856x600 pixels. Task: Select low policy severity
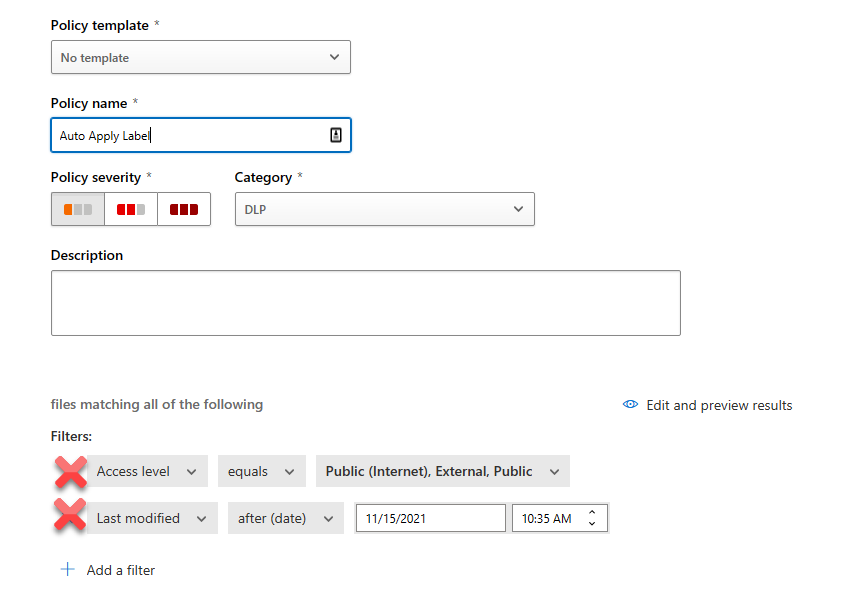[78, 209]
